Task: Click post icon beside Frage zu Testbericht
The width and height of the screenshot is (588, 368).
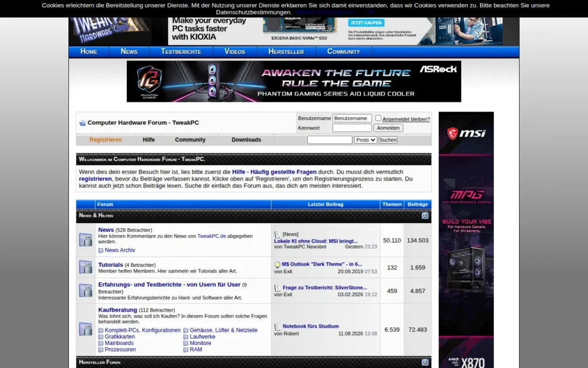Action: click(x=277, y=288)
